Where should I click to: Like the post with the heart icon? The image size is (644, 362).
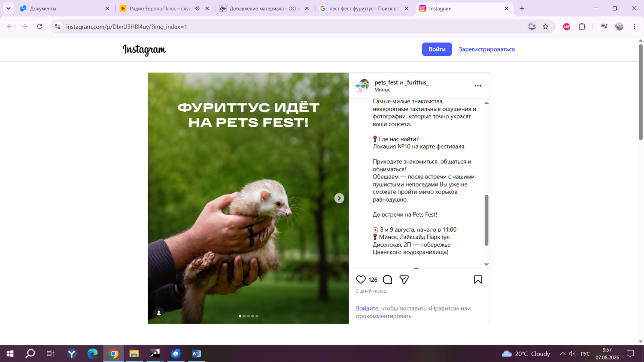361,280
